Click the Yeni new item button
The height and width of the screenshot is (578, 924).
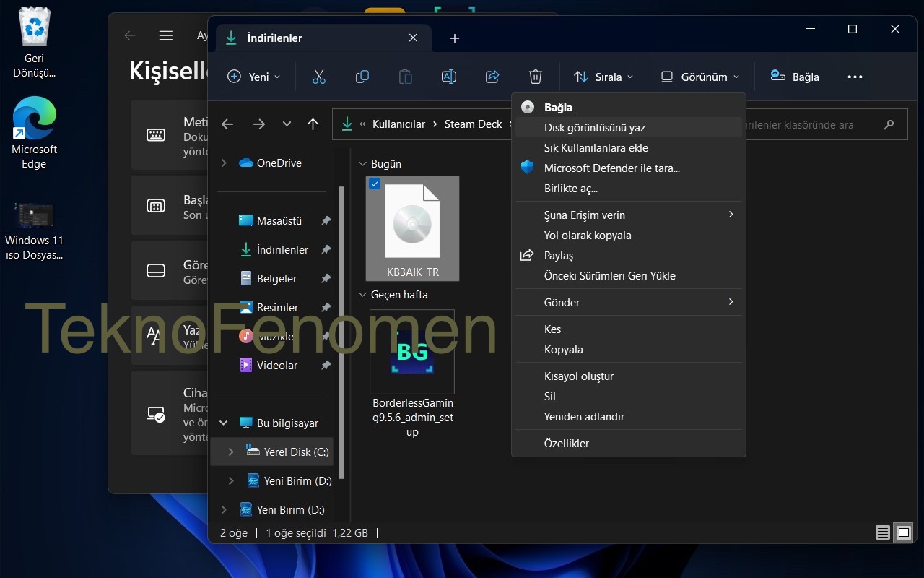pos(253,77)
